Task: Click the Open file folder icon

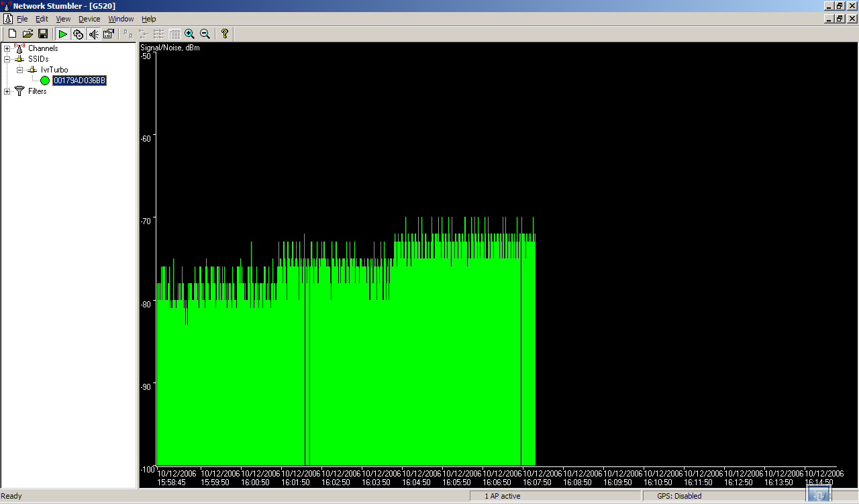Action: pyautogui.click(x=28, y=34)
